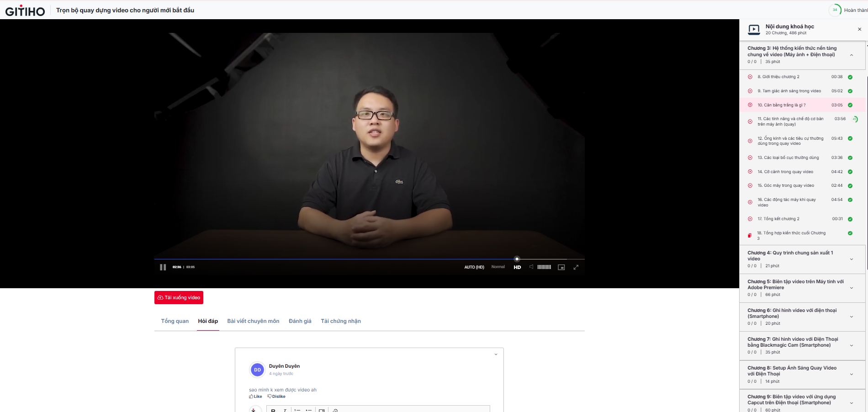Click the Gitiho logo

[25, 11]
